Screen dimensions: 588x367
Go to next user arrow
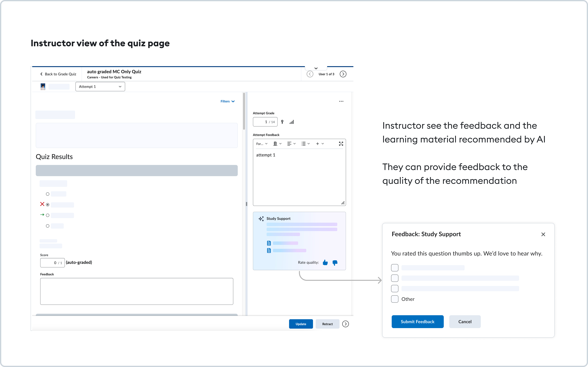tap(343, 74)
